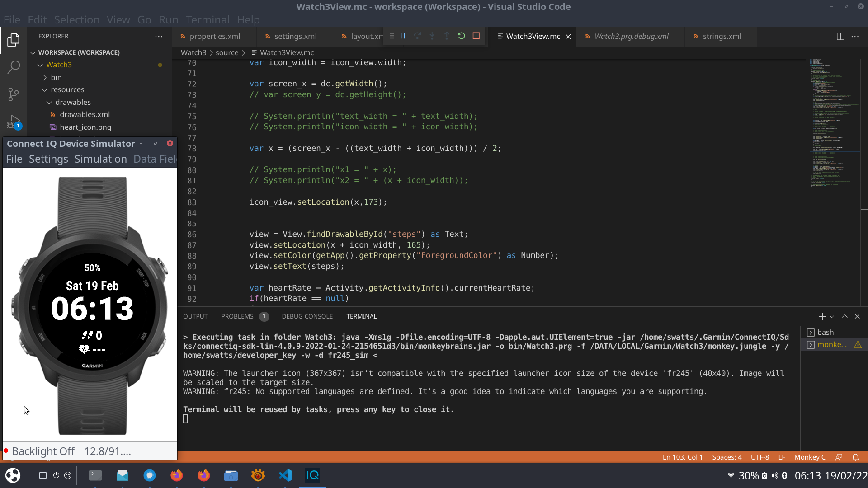Pause the debug session
Screen dimensions: 868x488
[402, 36]
